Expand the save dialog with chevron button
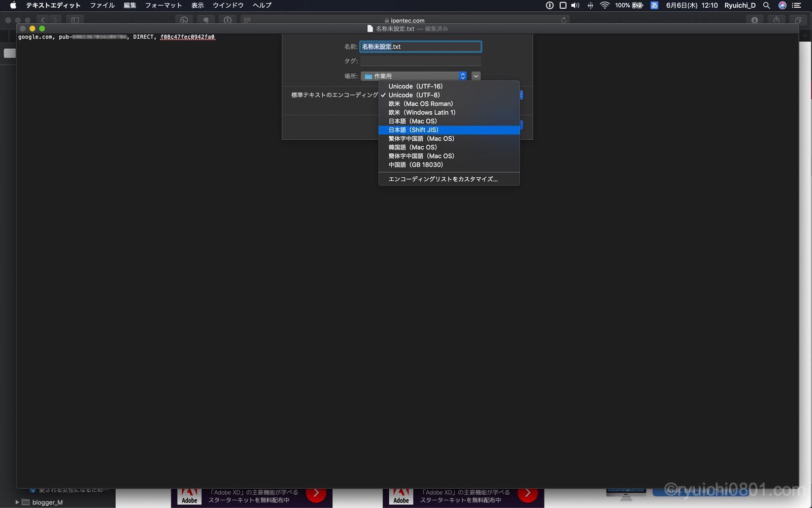This screenshot has height=508, width=812. click(x=476, y=76)
